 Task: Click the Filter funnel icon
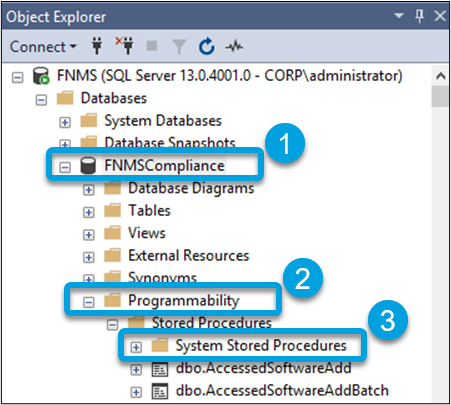pyautogui.click(x=179, y=46)
